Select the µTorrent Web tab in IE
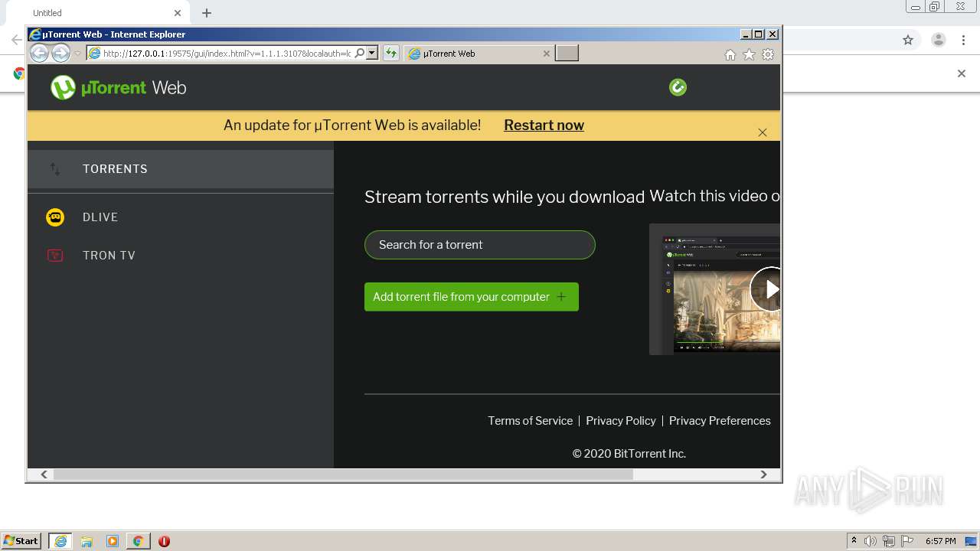 [479, 54]
